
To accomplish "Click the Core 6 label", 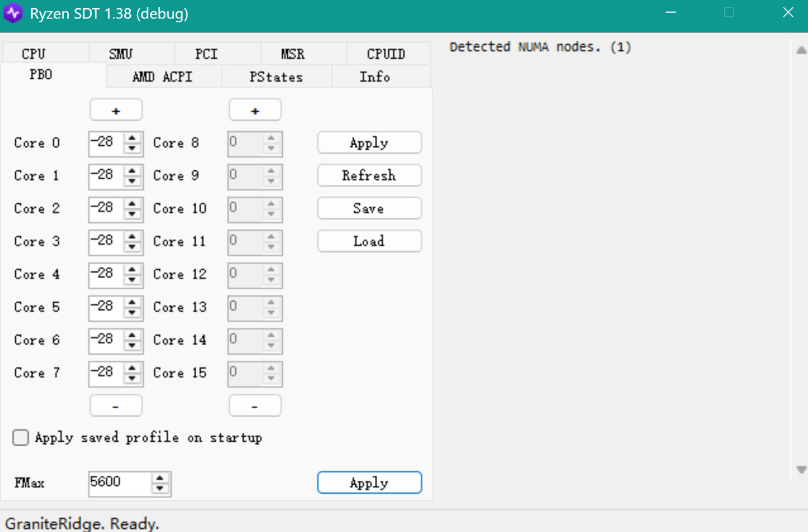I will click(37, 340).
